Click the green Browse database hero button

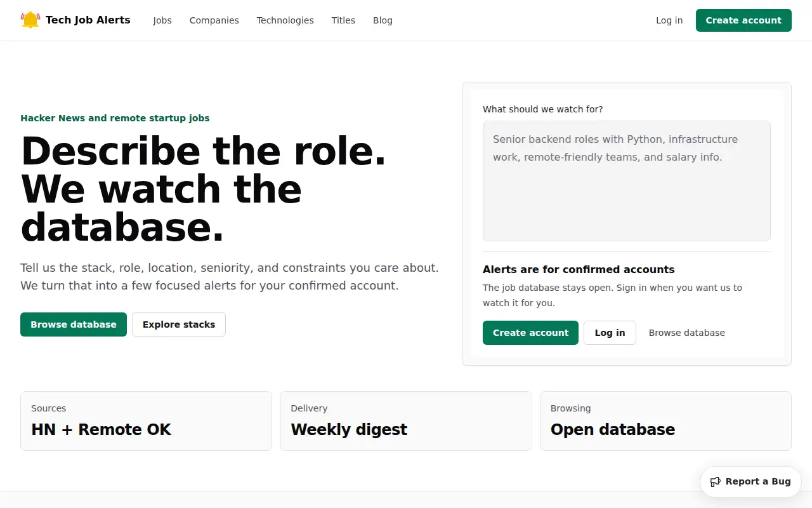pyautogui.click(x=74, y=324)
